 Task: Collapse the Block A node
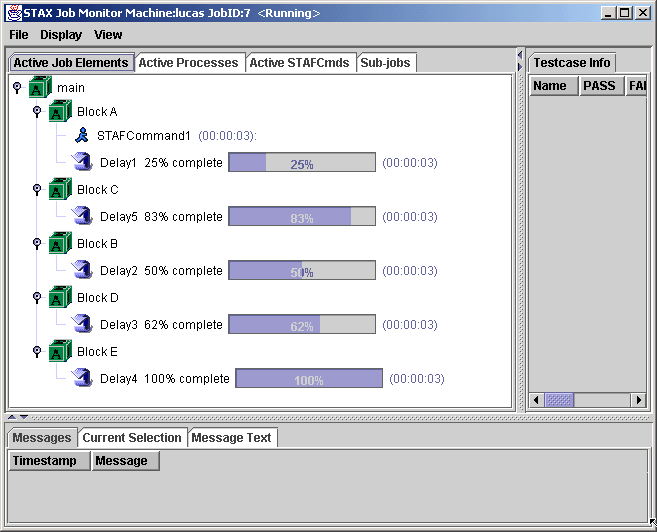[x=37, y=111]
